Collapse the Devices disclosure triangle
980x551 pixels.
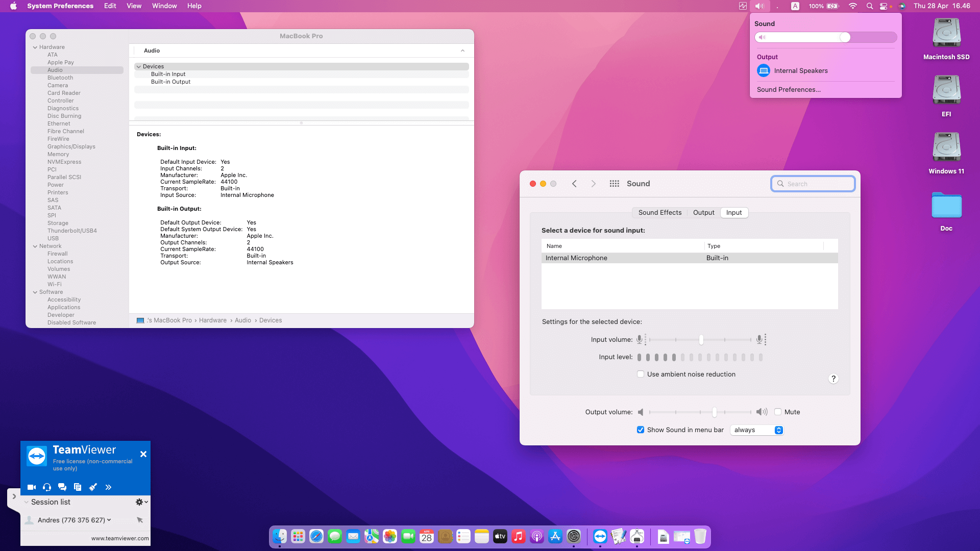point(138,66)
